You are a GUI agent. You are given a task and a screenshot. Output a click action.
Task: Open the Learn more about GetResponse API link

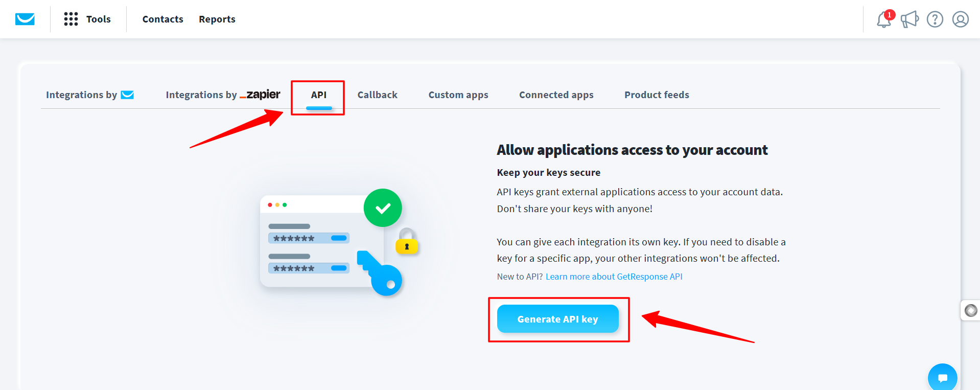pyautogui.click(x=614, y=276)
